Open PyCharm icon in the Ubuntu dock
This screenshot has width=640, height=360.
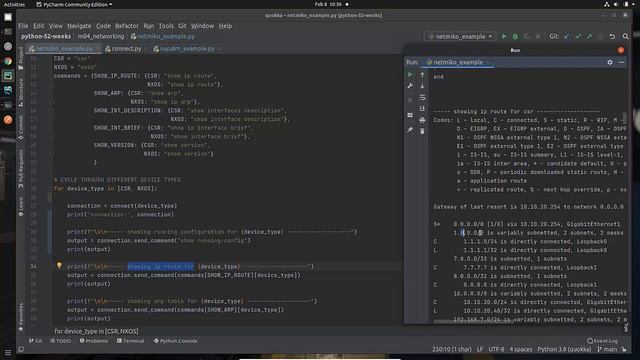tap(8, 76)
